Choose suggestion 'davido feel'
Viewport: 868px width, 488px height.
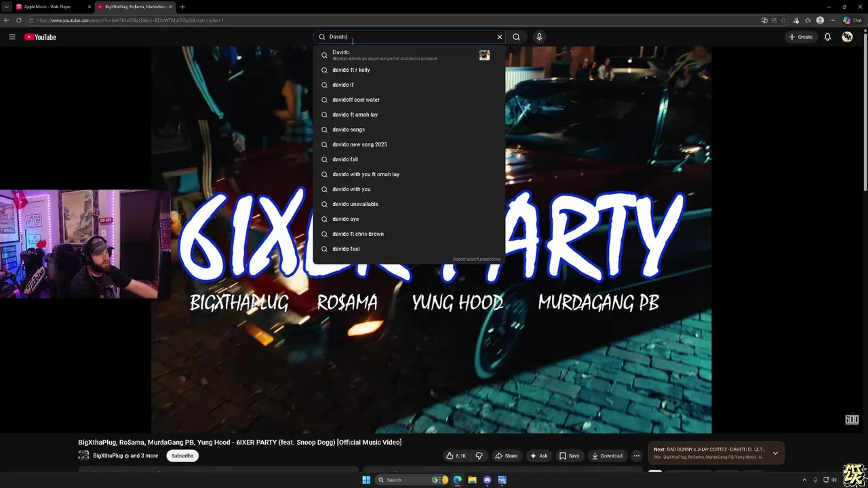[x=409, y=249]
